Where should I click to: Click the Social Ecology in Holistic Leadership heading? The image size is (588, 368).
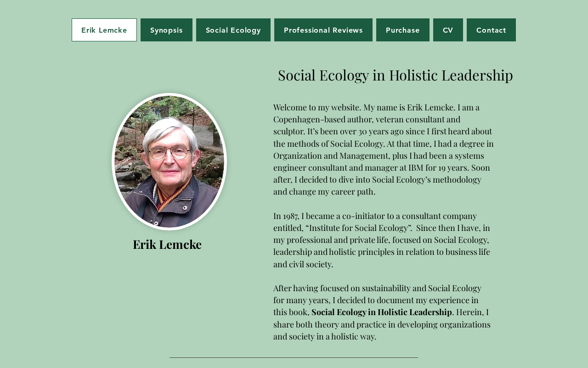(x=395, y=75)
